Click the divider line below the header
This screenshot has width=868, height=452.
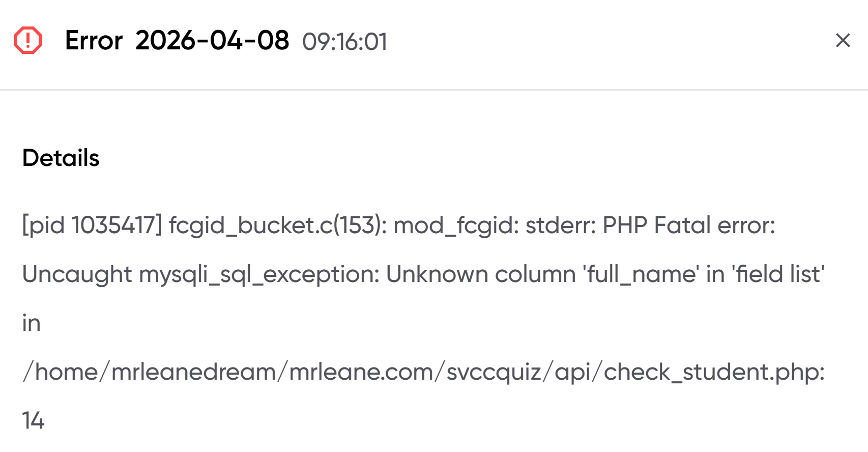click(x=434, y=90)
